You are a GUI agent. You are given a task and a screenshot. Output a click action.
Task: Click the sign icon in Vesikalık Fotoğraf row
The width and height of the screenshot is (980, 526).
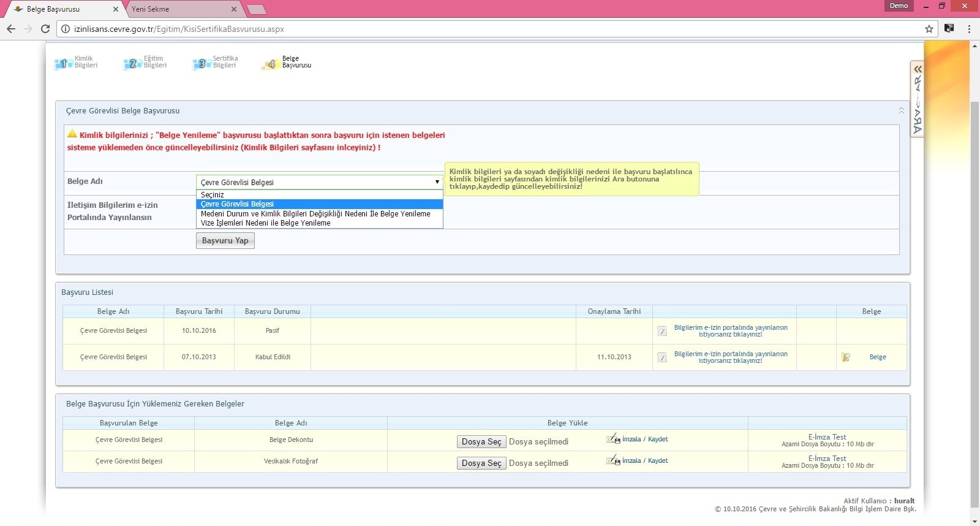click(613, 460)
